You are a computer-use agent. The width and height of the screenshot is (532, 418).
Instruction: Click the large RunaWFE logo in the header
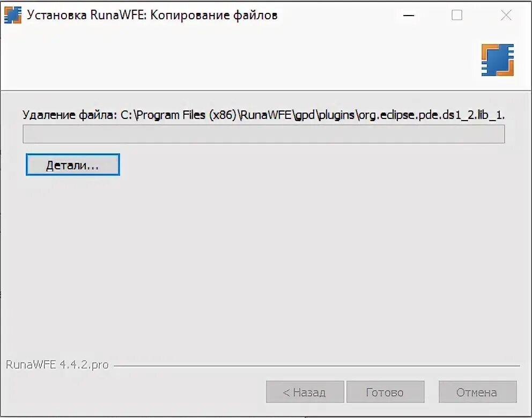[497, 60]
